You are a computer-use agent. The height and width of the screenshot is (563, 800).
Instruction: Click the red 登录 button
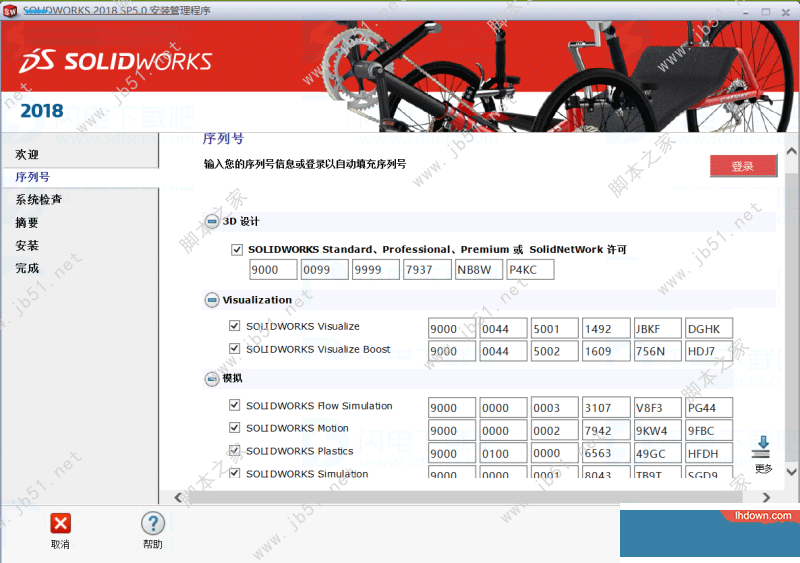tap(743, 166)
